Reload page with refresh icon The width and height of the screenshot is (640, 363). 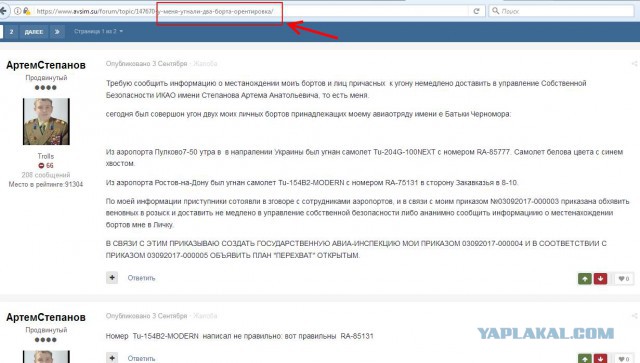(x=476, y=11)
